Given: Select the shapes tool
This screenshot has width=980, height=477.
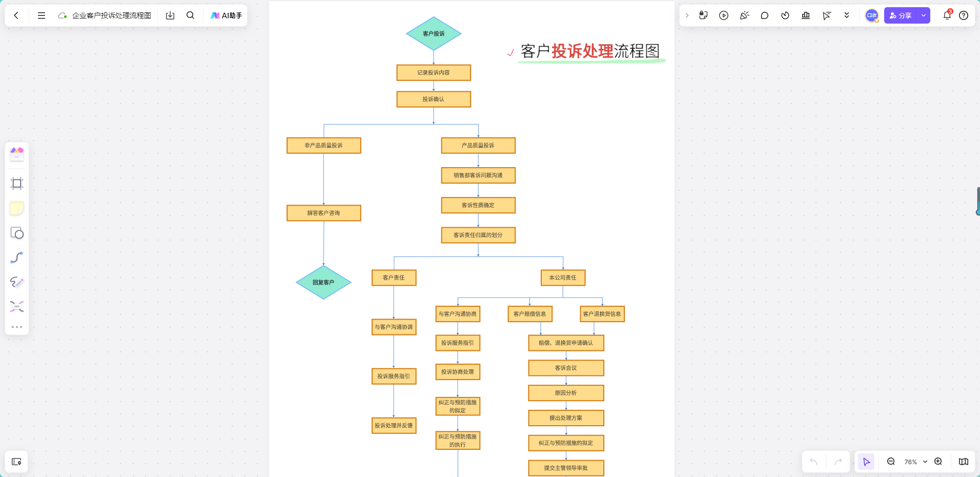Looking at the screenshot, I should [17, 233].
